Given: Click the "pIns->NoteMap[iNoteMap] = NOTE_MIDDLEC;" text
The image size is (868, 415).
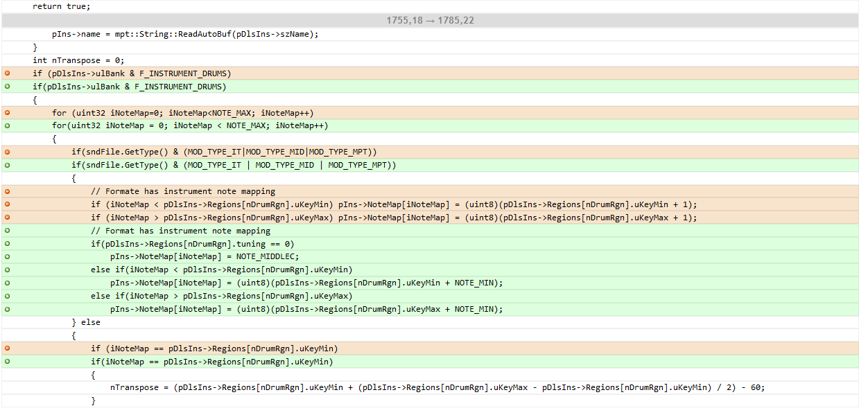Looking at the screenshot, I should [x=205, y=258].
